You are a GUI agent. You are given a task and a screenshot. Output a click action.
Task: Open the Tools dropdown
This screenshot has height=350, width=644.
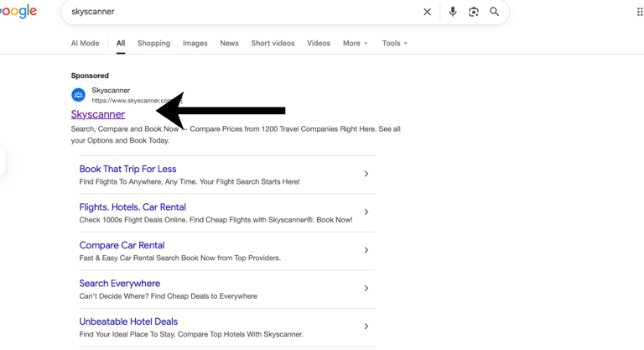pos(394,43)
